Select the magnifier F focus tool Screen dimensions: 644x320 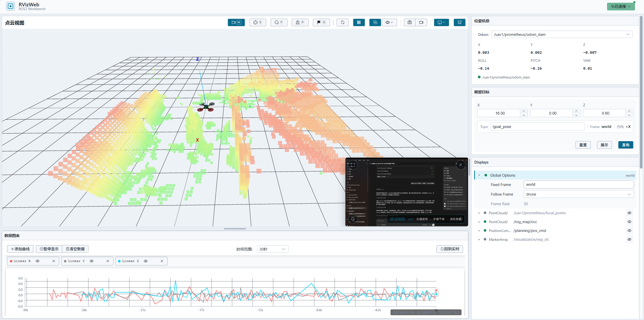pos(279,22)
